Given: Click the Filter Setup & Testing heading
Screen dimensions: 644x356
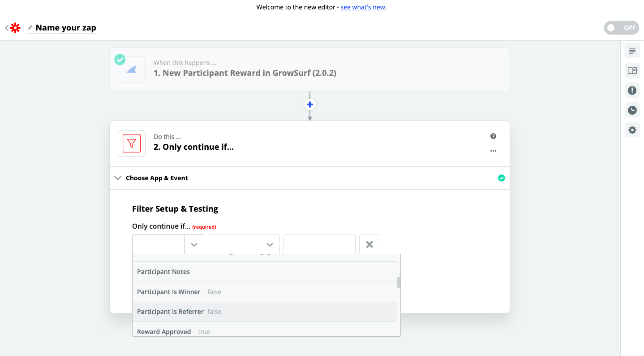Looking at the screenshot, I should click(175, 209).
